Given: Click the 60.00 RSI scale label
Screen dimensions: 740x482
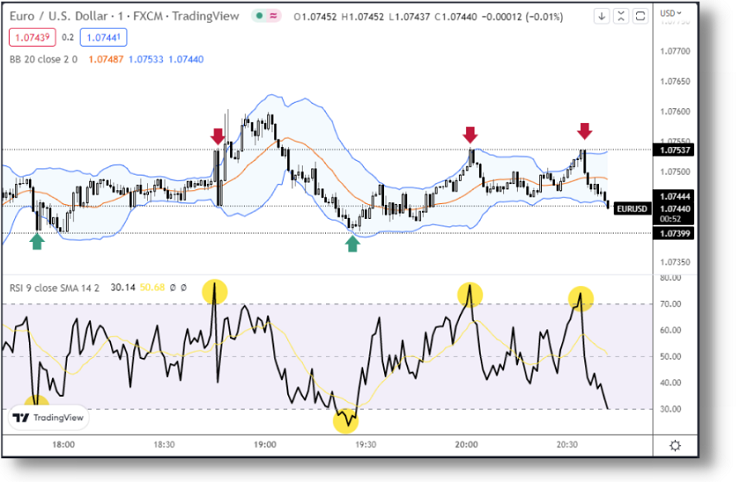Looking at the screenshot, I should point(670,330).
